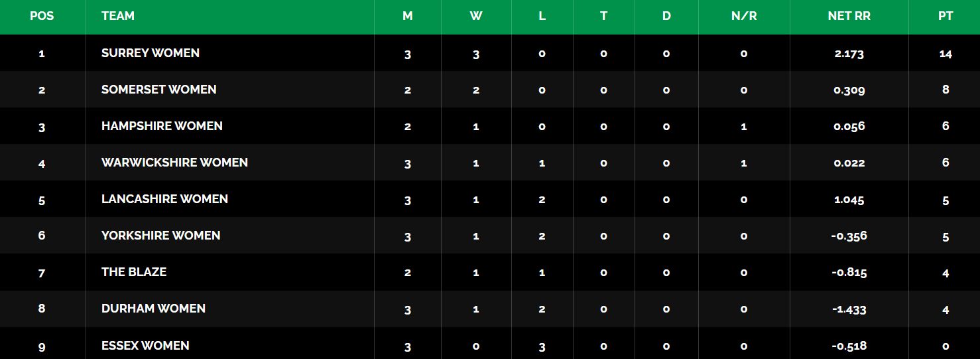
Task: Open the Hampshire Women team entry
Action: 162,126
